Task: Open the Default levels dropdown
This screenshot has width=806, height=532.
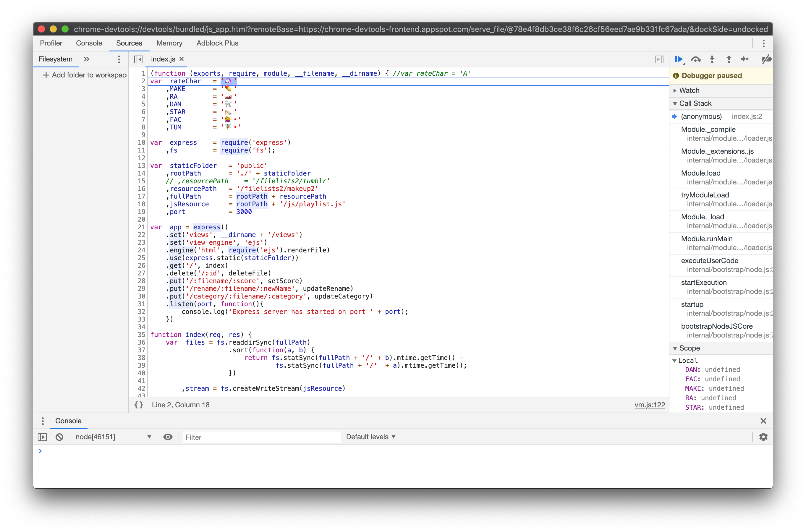Action: coord(370,437)
